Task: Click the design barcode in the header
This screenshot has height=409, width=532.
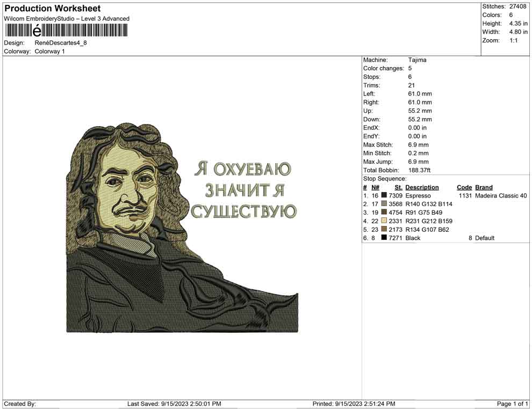Action: tap(66, 31)
